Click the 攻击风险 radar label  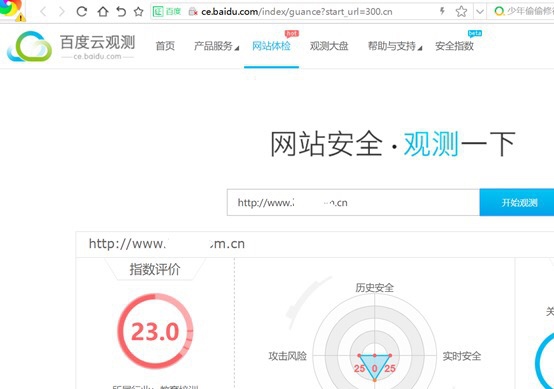(288, 356)
